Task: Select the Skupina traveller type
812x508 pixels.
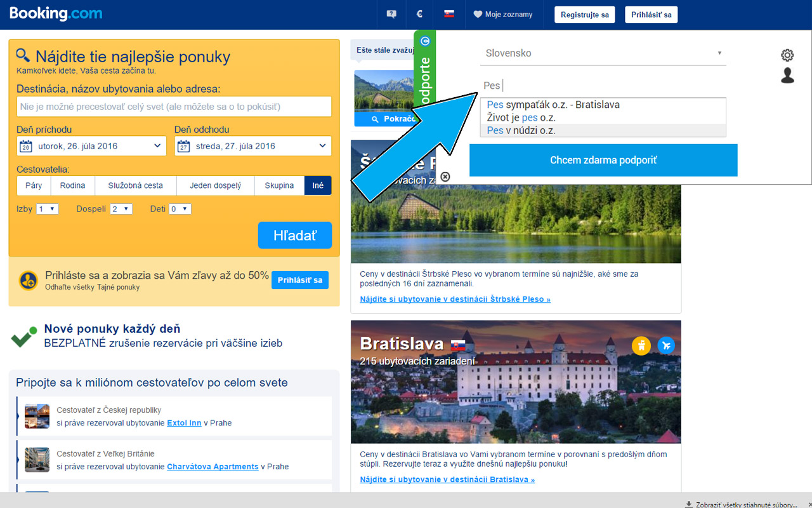Action: point(280,185)
